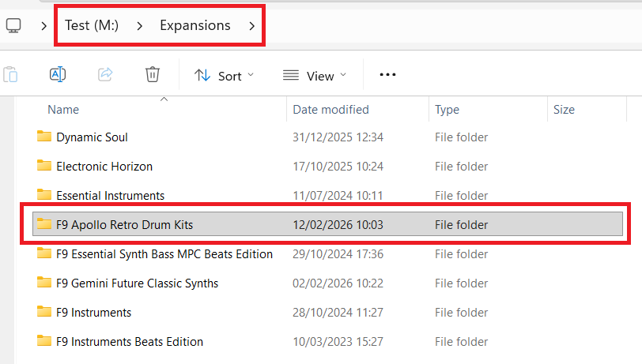The image size is (642, 364).
Task: Click File folder type in F9 Instruments Beats Edition row
Action: 461,342
